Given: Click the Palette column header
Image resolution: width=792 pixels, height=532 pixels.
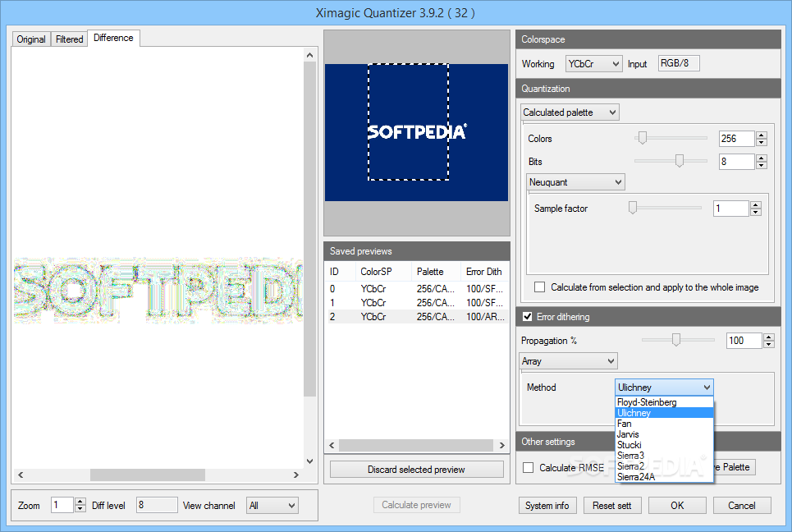Looking at the screenshot, I should pos(436,271).
